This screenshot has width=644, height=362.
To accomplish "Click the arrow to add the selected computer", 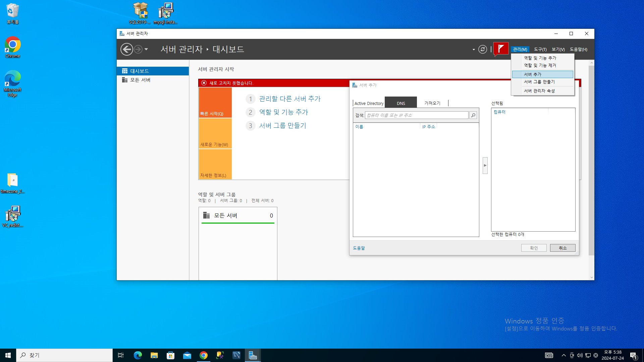I will click(x=485, y=166).
